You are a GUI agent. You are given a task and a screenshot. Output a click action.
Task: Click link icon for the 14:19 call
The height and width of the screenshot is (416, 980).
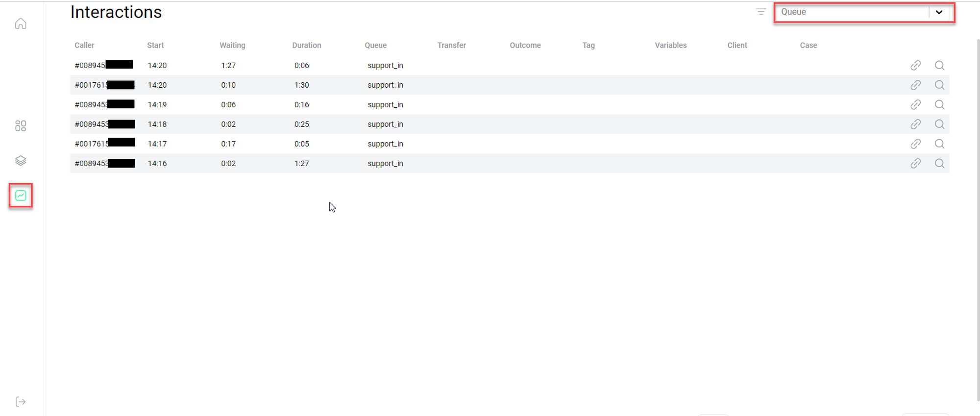(x=915, y=104)
